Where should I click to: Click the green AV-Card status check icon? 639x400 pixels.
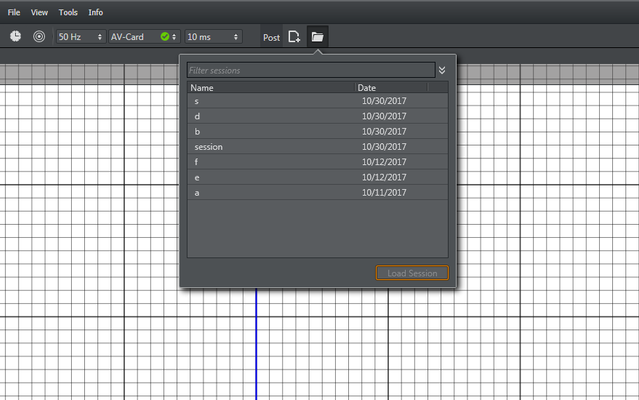click(x=164, y=37)
